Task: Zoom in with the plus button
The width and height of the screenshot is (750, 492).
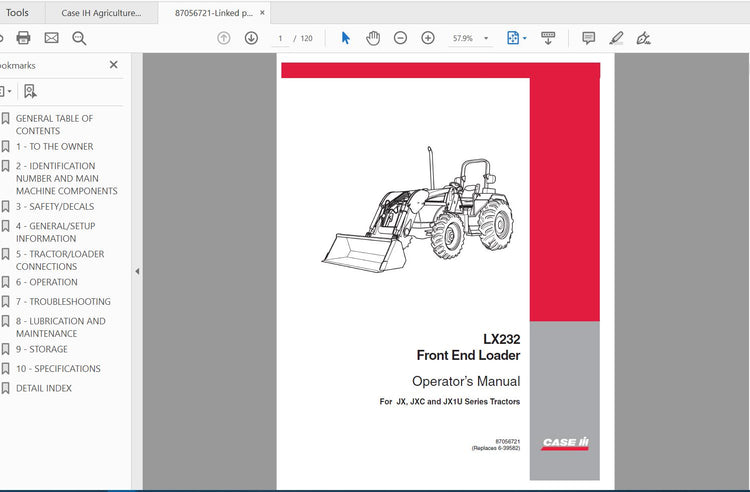Action: click(x=428, y=38)
